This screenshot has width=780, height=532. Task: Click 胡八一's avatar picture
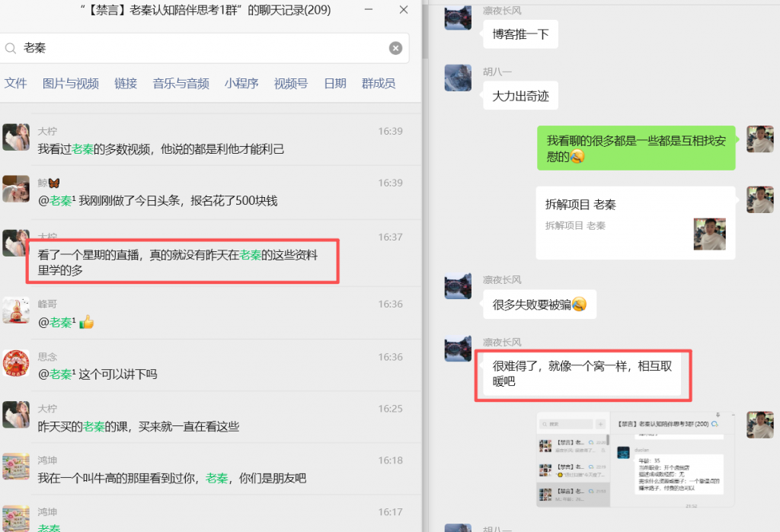point(457,78)
